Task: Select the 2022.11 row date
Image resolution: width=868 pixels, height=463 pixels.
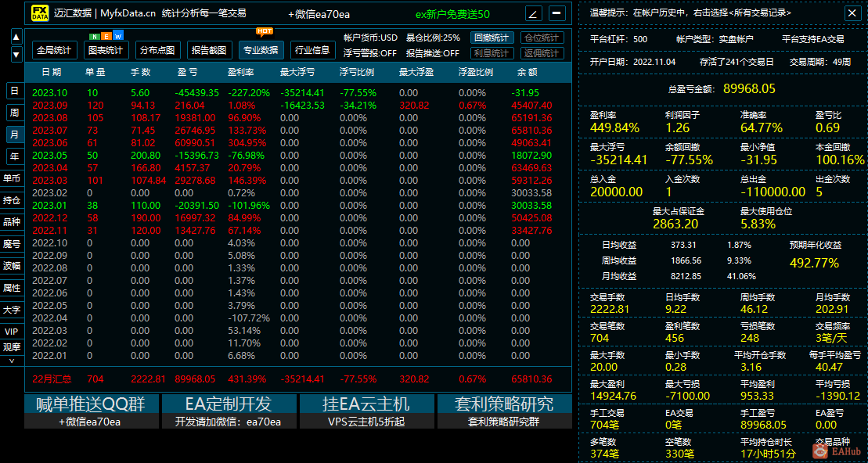Action: [x=49, y=231]
